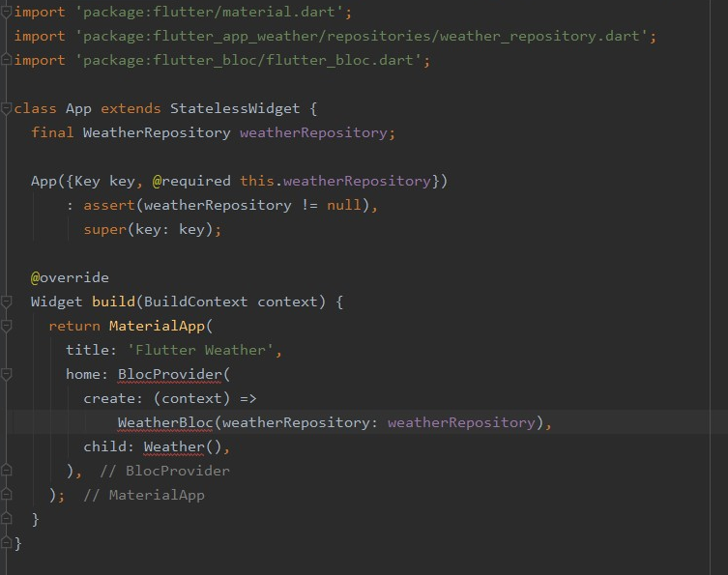The image size is (728, 575).
Task: Collapse the home: BlocProvider fold marker
Action: click(x=6, y=374)
